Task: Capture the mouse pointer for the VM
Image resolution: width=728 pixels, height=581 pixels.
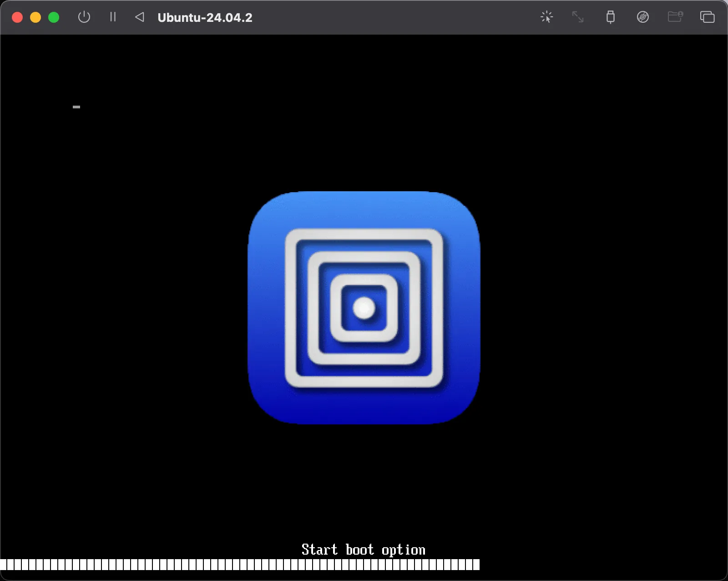Action: click(x=546, y=17)
